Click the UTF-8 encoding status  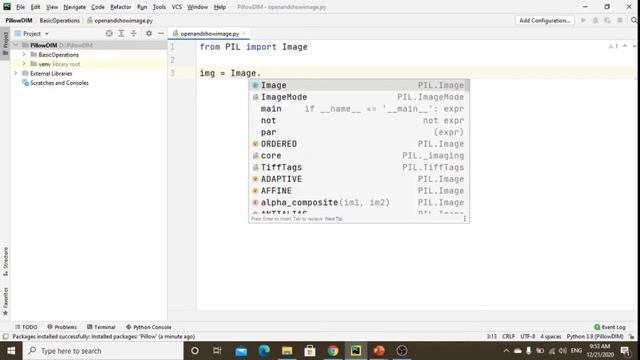coord(527,337)
